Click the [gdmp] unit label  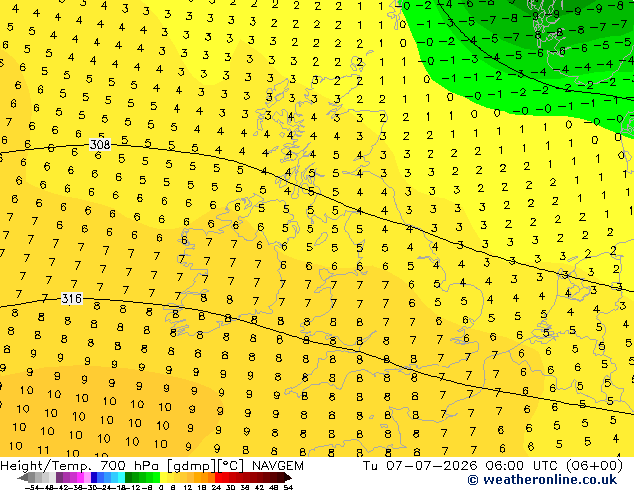coord(192,466)
